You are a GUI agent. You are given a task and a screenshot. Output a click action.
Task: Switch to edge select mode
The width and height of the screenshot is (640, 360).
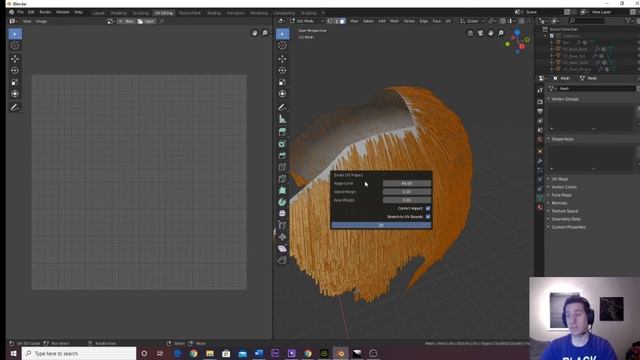(336, 21)
